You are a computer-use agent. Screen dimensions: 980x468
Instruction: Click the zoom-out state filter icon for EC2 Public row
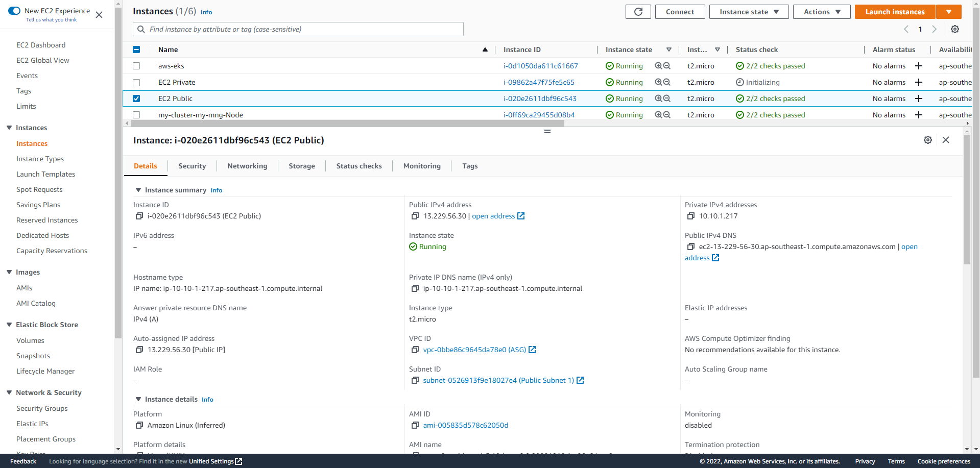(x=666, y=98)
